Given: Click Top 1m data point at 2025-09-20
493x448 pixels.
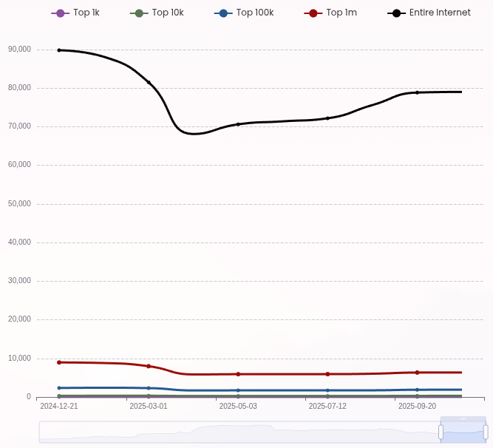Looking at the screenshot, I should click(x=417, y=373).
